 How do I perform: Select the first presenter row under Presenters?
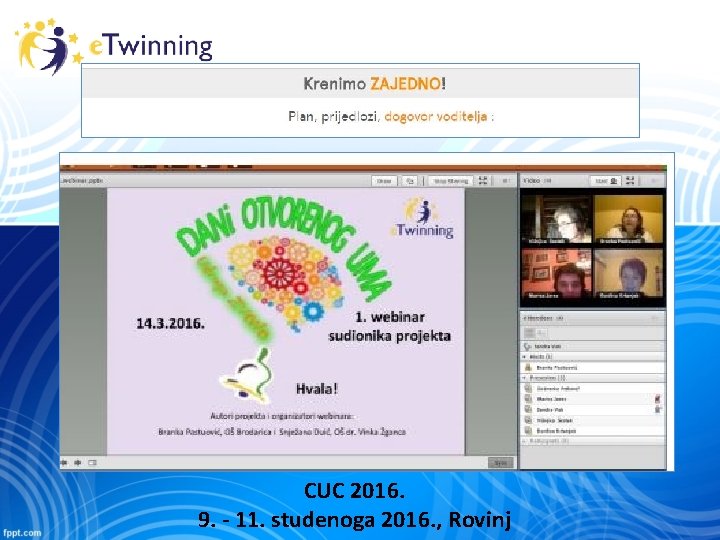click(x=593, y=388)
